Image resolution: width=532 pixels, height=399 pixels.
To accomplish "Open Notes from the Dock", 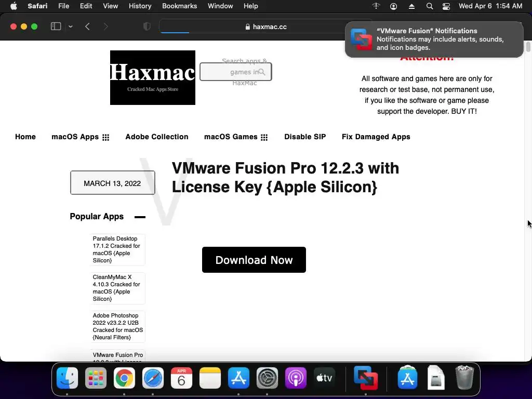I will point(210,378).
